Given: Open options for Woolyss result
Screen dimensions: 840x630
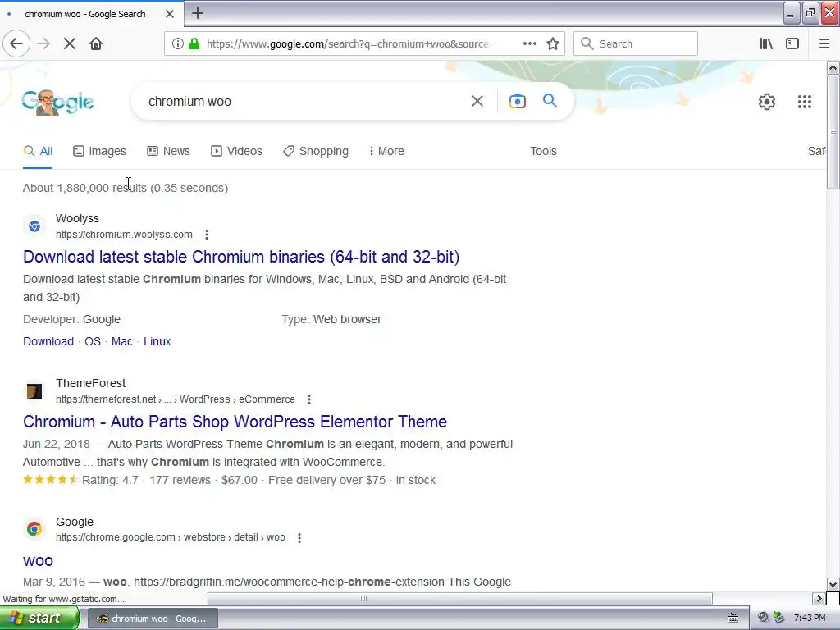Looking at the screenshot, I should [x=207, y=235].
